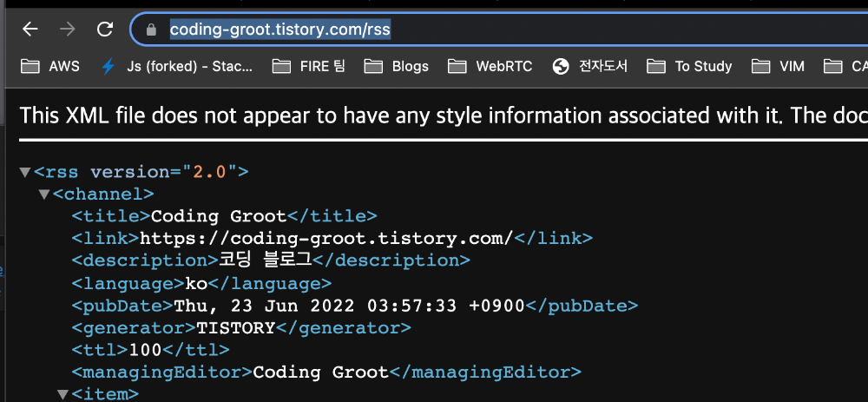Click the Coding Groot title text
The width and height of the screenshot is (868, 402).
pyautogui.click(x=219, y=216)
